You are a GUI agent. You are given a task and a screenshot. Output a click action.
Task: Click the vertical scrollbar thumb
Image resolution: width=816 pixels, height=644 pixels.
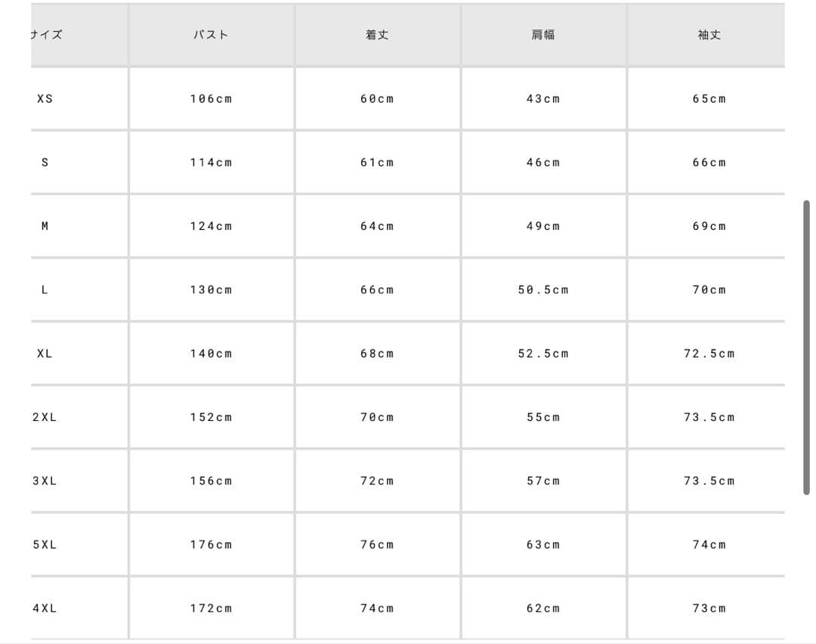[806, 348]
